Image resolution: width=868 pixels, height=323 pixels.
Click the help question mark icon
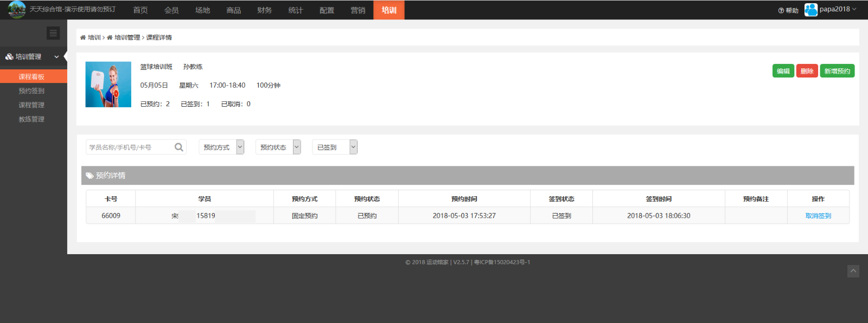tap(781, 10)
